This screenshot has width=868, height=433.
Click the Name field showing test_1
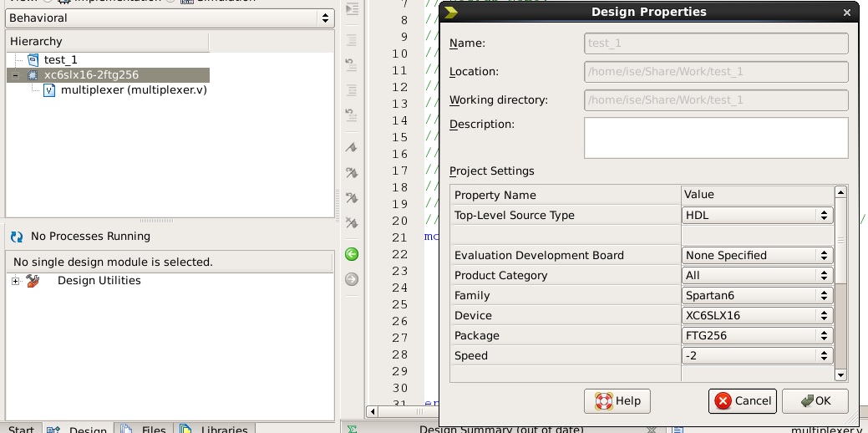pos(716,43)
